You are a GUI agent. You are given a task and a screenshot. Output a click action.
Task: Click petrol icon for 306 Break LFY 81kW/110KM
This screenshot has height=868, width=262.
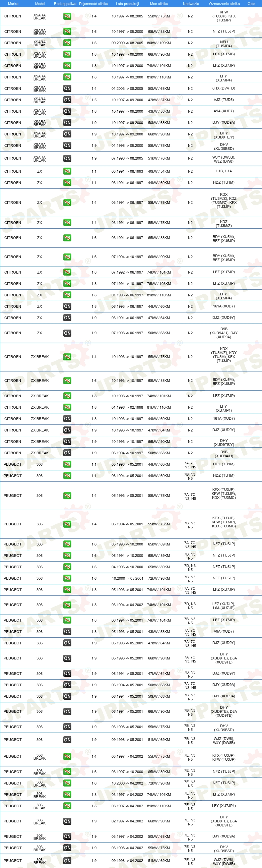pyautogui.click(x=67, y=806)
